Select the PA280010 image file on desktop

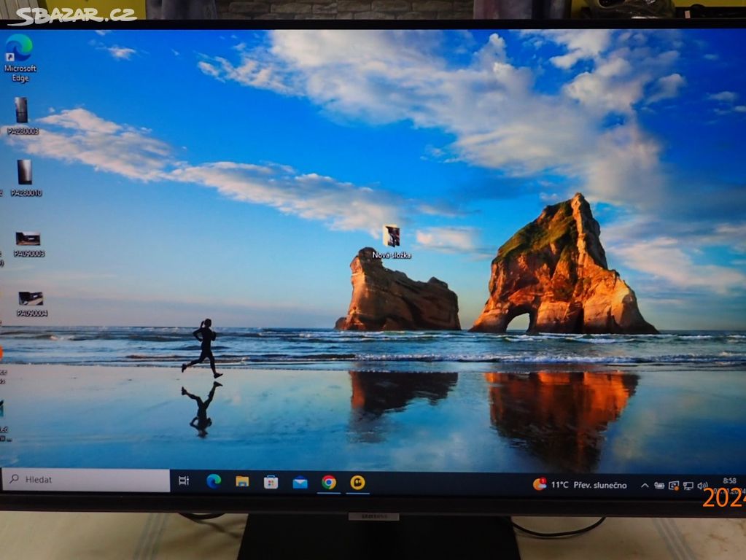click(26, 178)
